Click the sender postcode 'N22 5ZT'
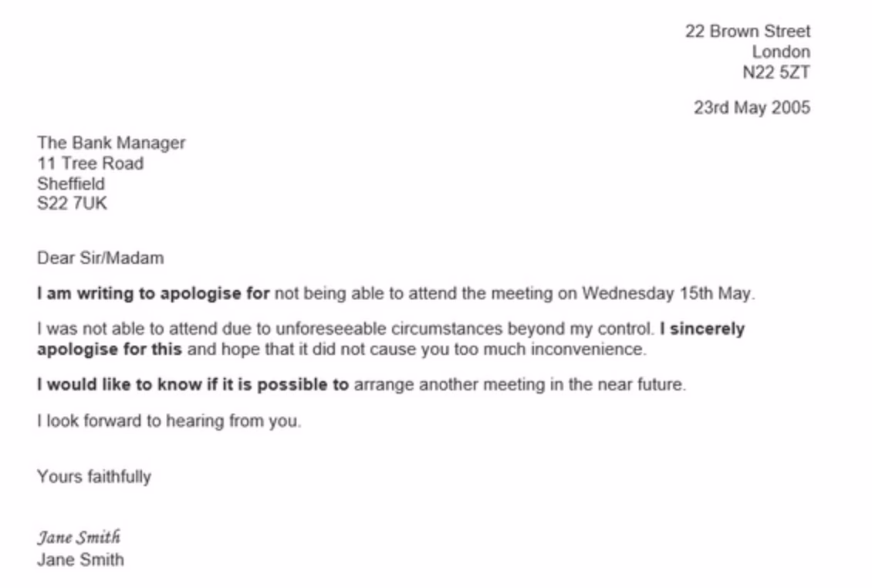Image resolution: width=872 pixels, height=588 pixels. (776, 73)
